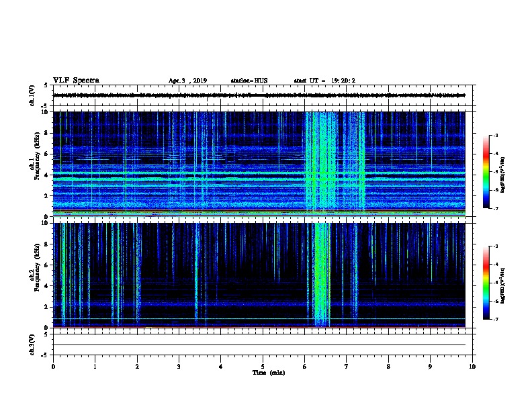Click the "Time (min)" axis label

[269, 373]
